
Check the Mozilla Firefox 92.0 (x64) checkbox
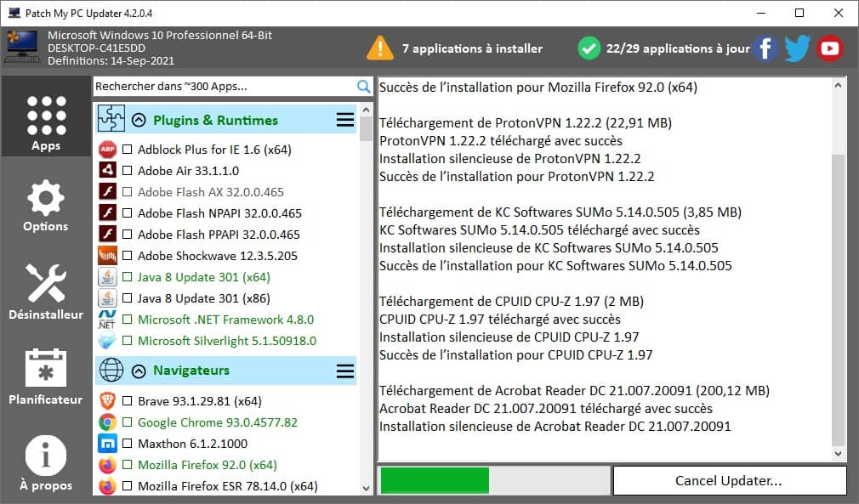127,465
